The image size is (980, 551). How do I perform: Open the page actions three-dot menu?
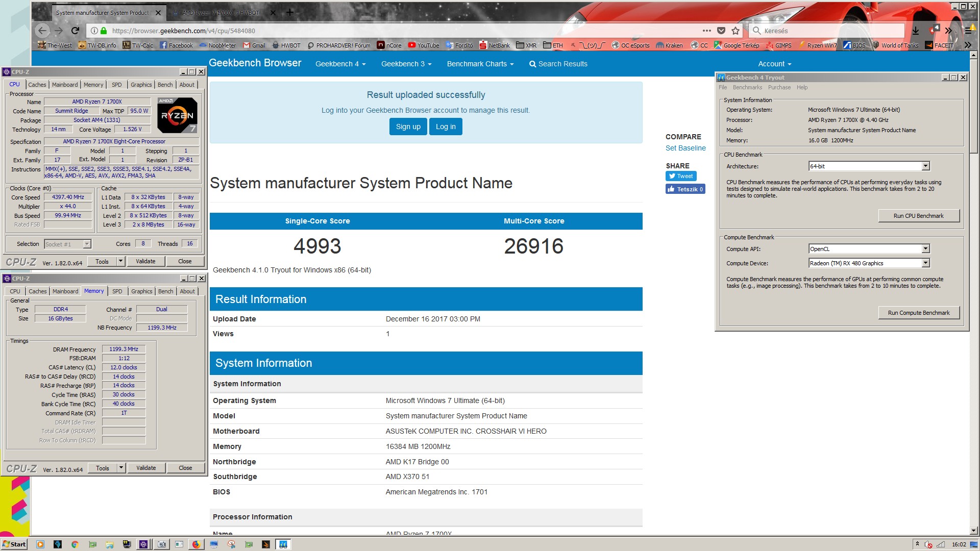tap(706, 31)
